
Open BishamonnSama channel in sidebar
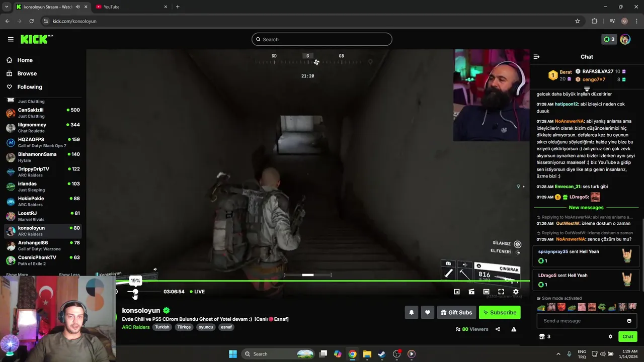43,157
